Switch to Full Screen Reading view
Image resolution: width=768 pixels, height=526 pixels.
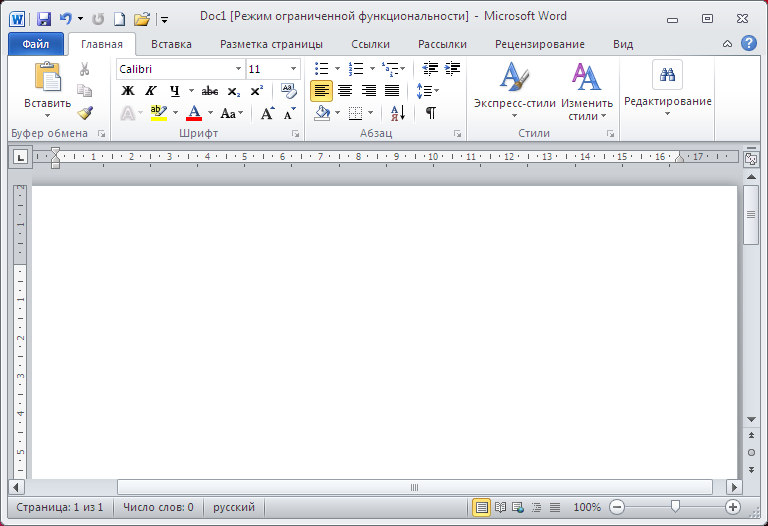coord(500,507)
